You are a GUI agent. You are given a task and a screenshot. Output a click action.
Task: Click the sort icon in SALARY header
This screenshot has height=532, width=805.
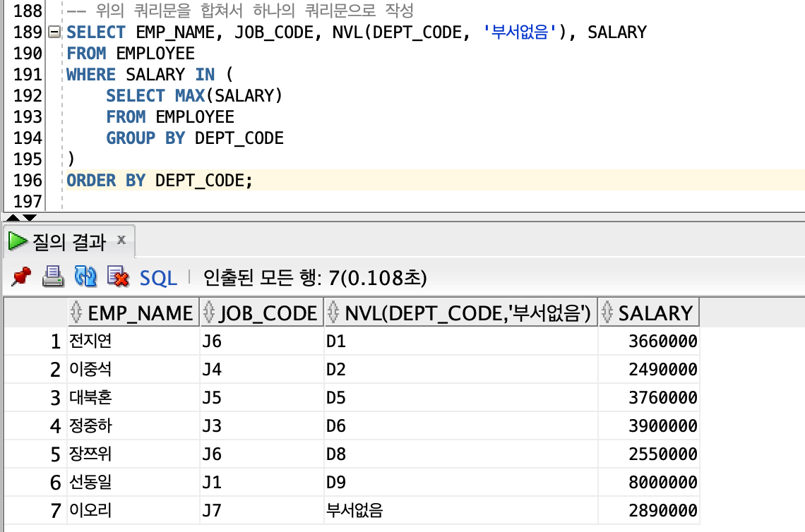[607, 312]
